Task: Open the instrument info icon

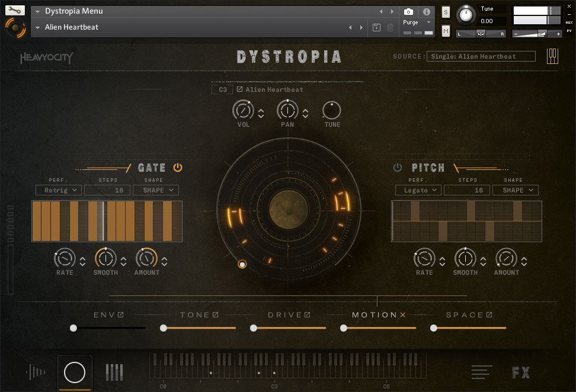Action: [426, 11]
